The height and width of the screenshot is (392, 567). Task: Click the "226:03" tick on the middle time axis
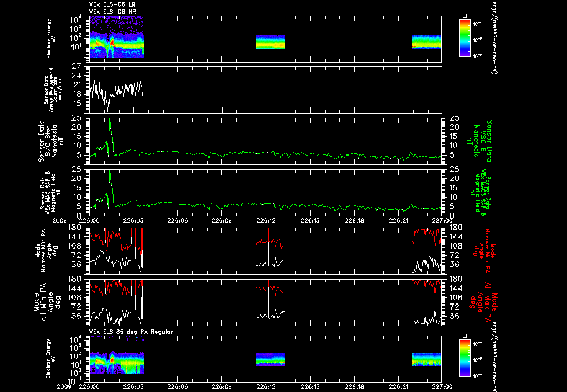click(133, 220)
